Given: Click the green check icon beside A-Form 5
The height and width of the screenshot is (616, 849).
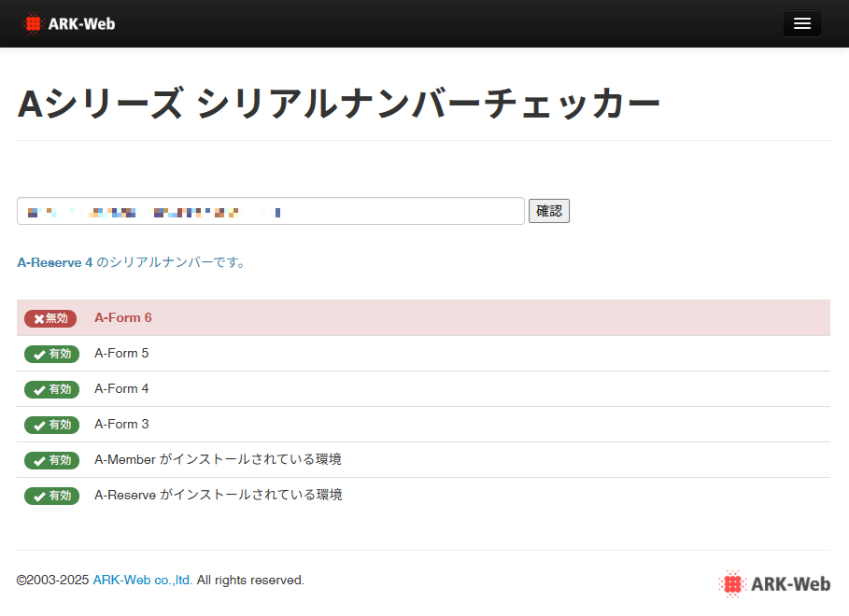Looking at the screenshot, I should 38,354.
